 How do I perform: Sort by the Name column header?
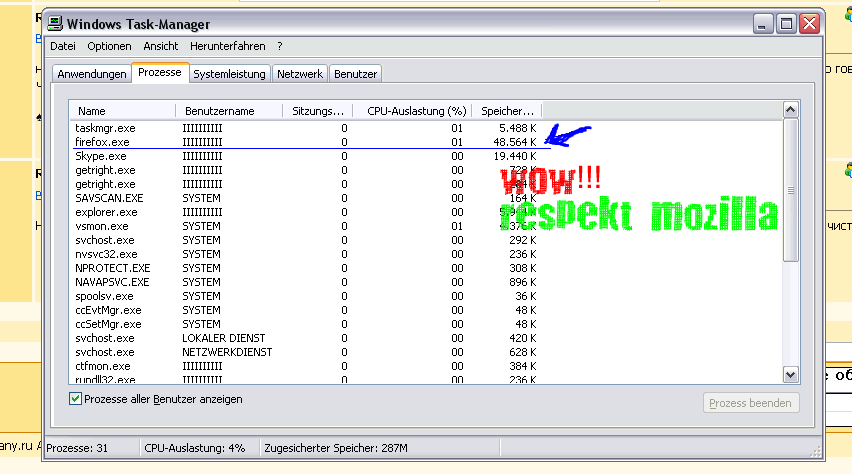point(92,111)
